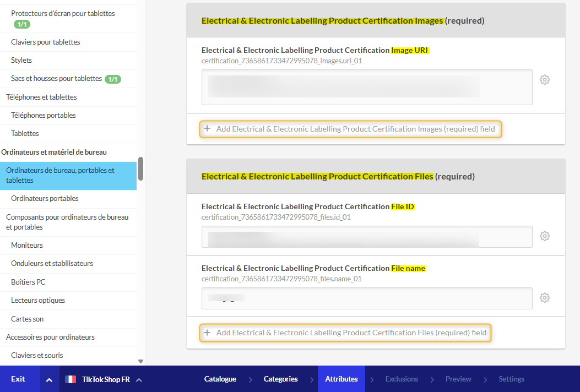The width and height of the screenshot is (580, 392).
Task: Select the Attributes step
Action: [341, 379]
